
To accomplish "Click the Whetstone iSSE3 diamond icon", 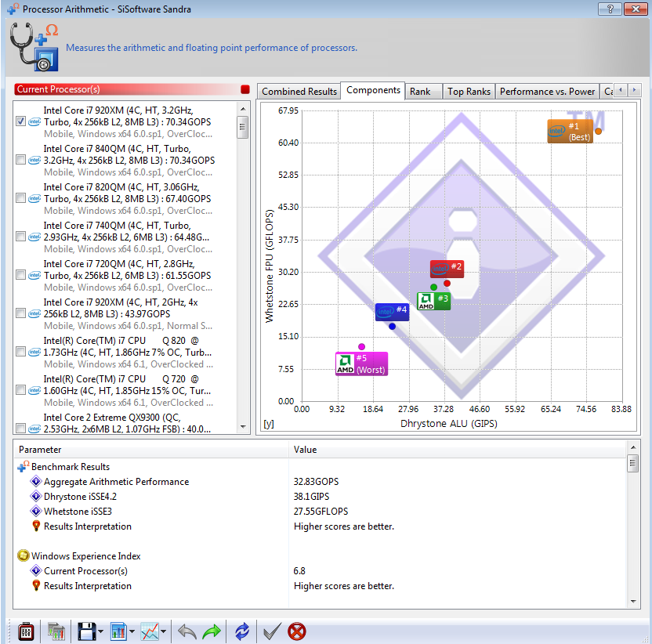I will [36, 511].
